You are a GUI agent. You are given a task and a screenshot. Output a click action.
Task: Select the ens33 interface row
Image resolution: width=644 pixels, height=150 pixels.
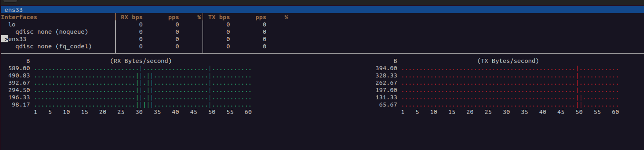click(17, 39)
